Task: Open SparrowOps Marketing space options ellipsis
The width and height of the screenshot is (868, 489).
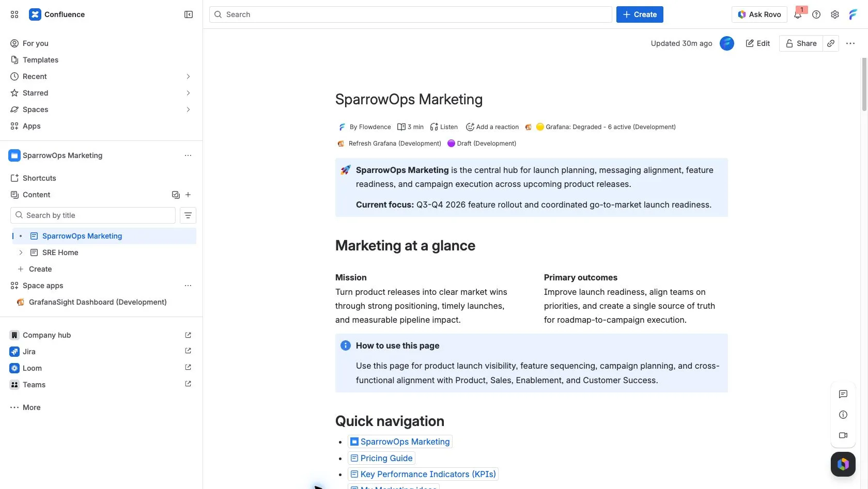Action: coord(188,155)
